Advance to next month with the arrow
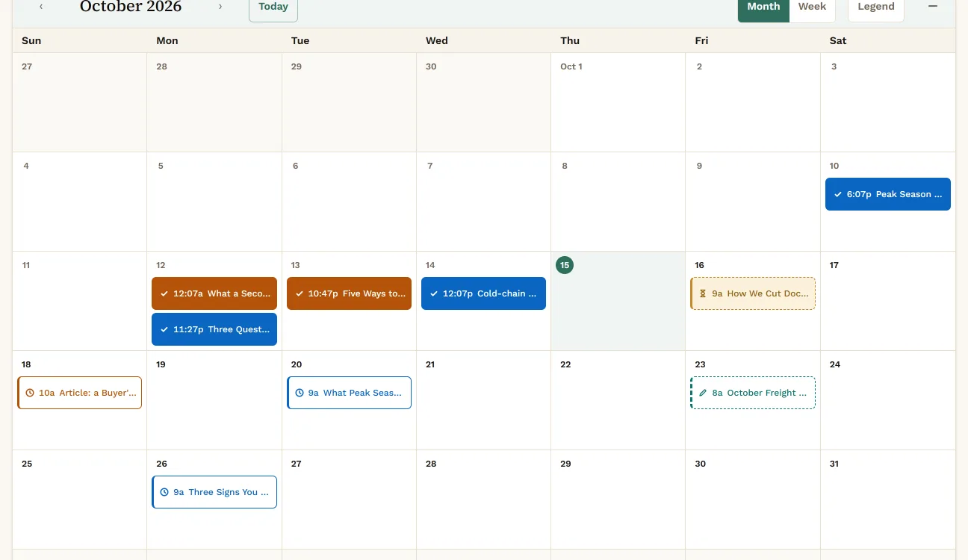 coord(220,7)
